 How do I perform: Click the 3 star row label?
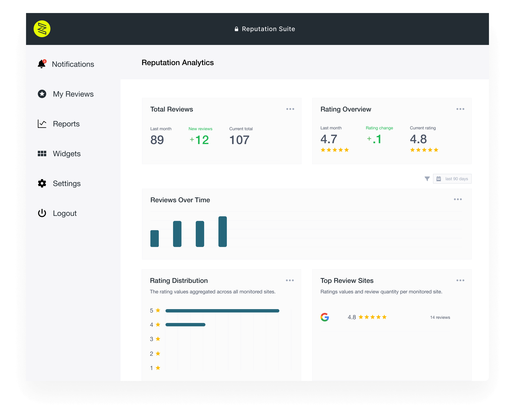coord(155,339)
